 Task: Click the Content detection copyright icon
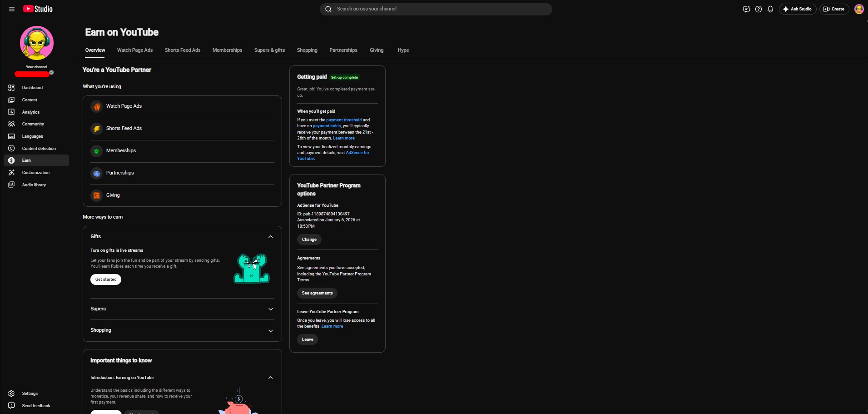pos(11,148)
